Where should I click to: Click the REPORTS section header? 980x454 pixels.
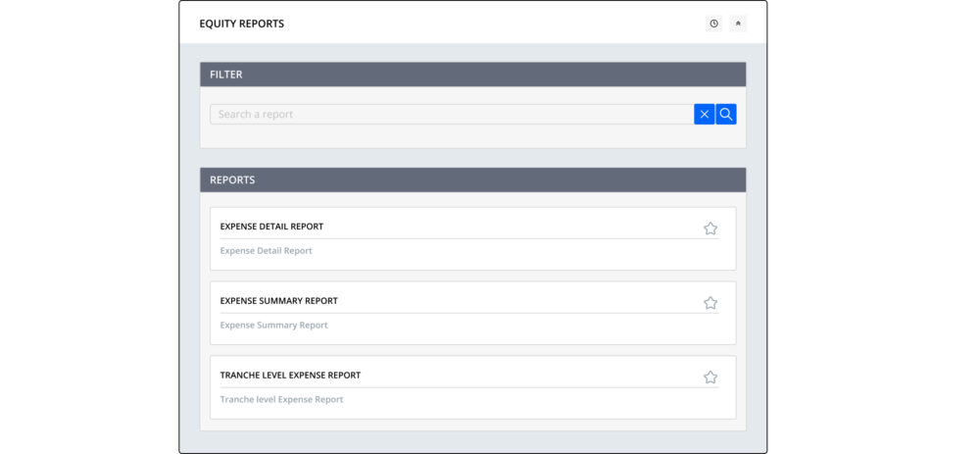click(472, 180)
